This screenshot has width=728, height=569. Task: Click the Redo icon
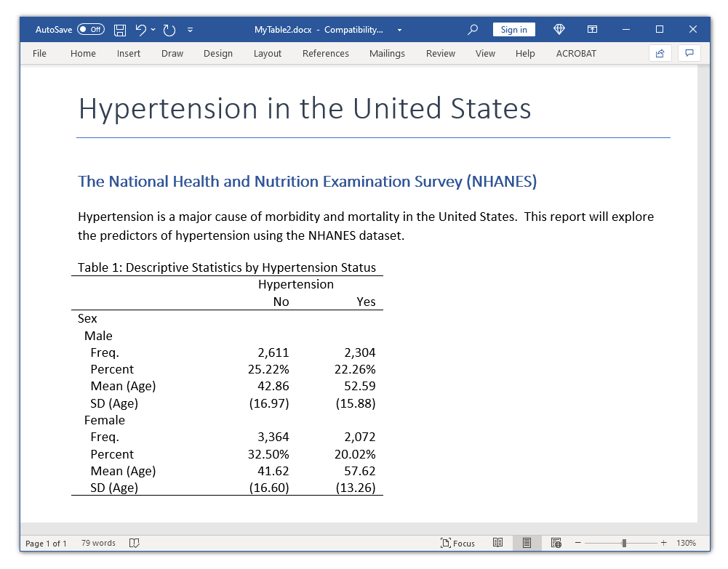coord(169,30)
